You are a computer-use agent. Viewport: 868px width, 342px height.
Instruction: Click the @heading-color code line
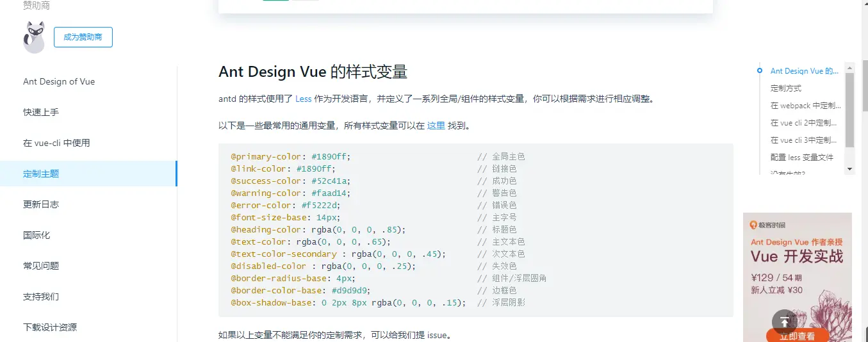318,230
